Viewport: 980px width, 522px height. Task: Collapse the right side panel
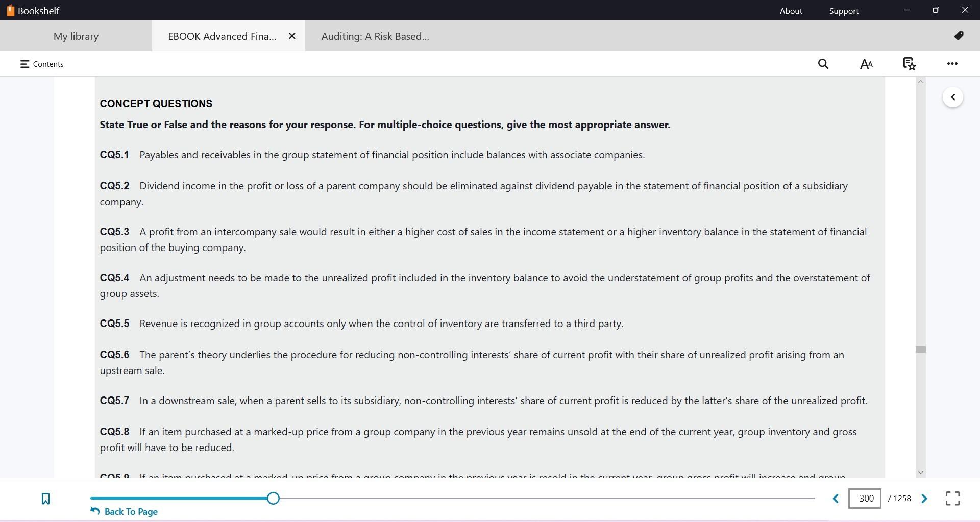click(953, 97)
